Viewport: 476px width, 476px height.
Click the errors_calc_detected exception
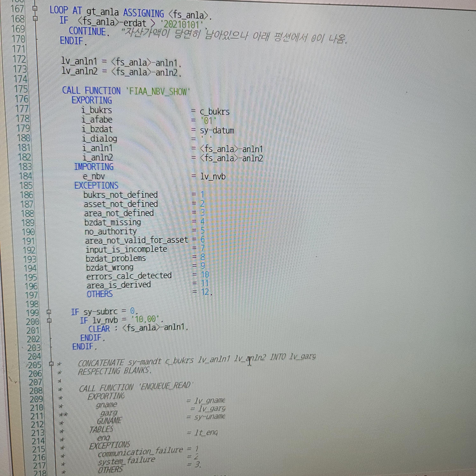click(x=129, y=276)
